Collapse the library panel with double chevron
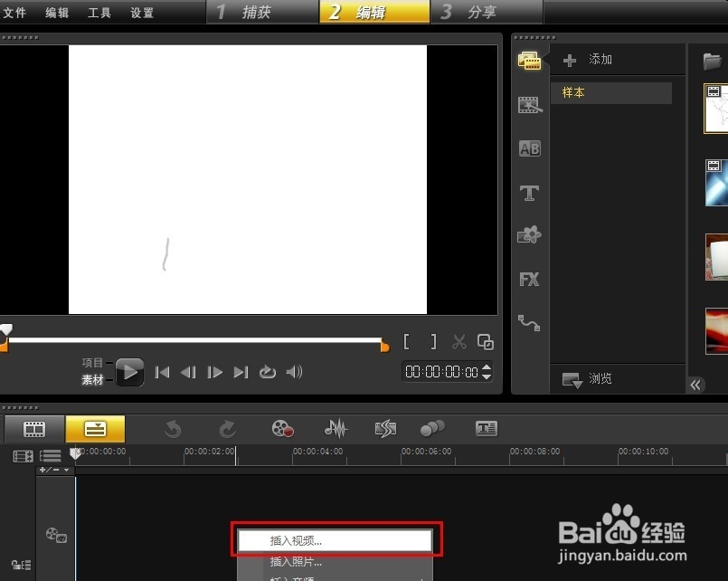The width and height of the screenshot is (728, 581). point(695,385)
